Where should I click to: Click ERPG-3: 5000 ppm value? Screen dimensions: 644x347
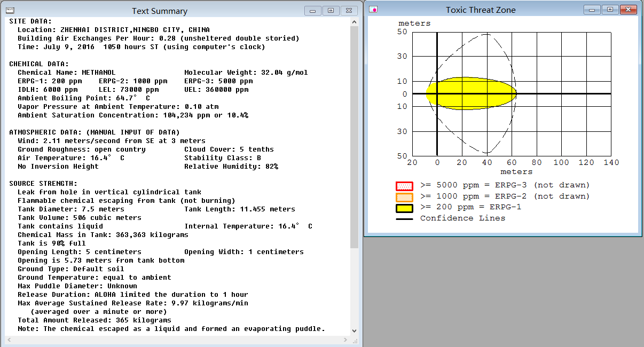(218, 81)
